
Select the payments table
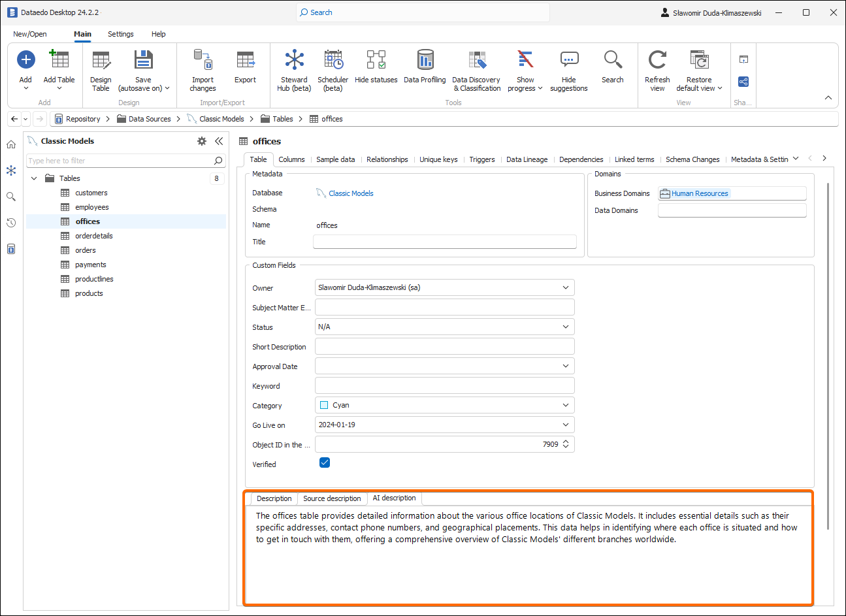[91, 265]
